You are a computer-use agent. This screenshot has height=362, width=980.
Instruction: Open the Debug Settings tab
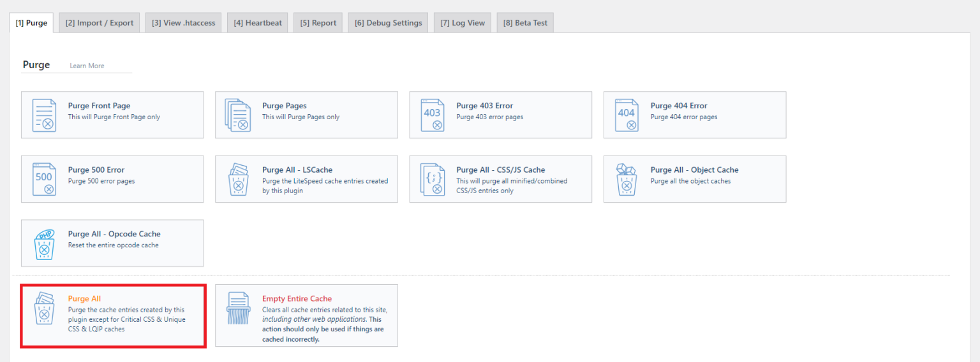pyautogui.click(x=388, y=23)
